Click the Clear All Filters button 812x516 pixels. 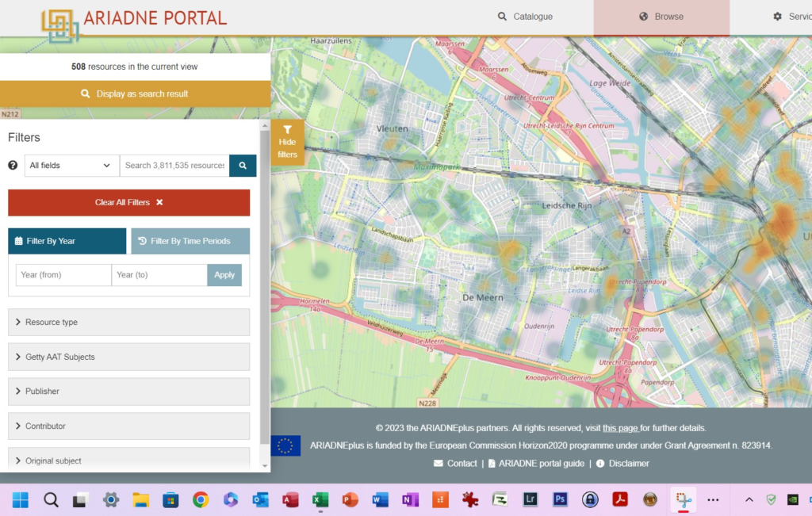click(x=128, y=203)
